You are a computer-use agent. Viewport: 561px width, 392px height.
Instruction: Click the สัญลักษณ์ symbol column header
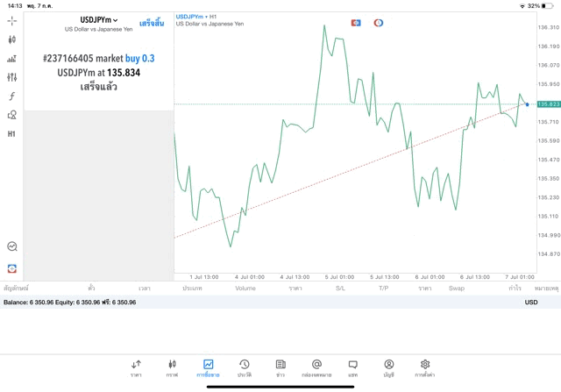point(16,289)
